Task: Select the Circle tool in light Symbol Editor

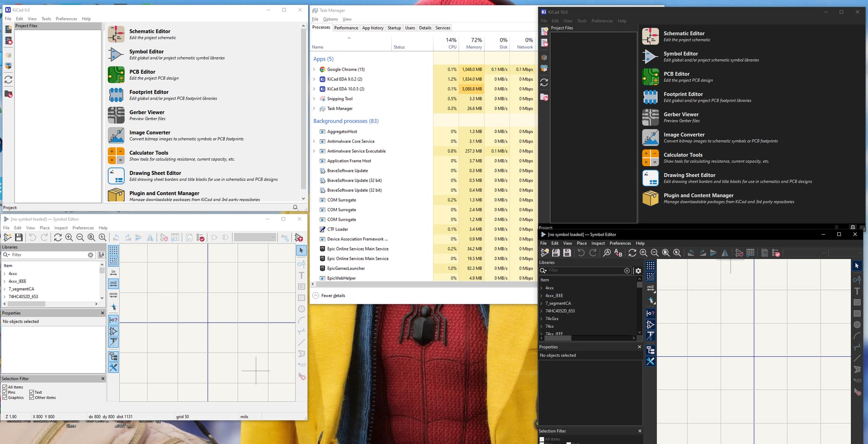Action: 301,309
